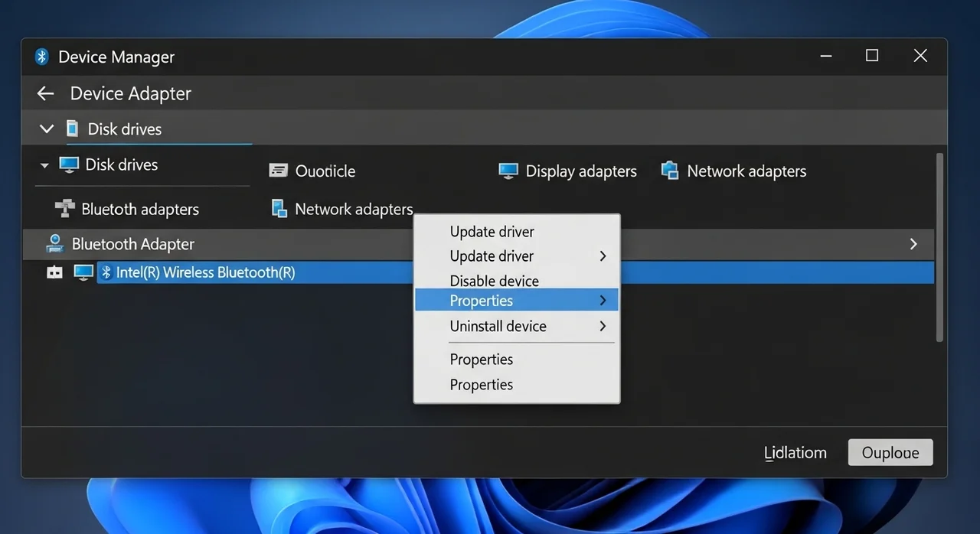The image size is (980, 534).
Task: Select the highlighted Properties menu entry
Action: [482, 301]
